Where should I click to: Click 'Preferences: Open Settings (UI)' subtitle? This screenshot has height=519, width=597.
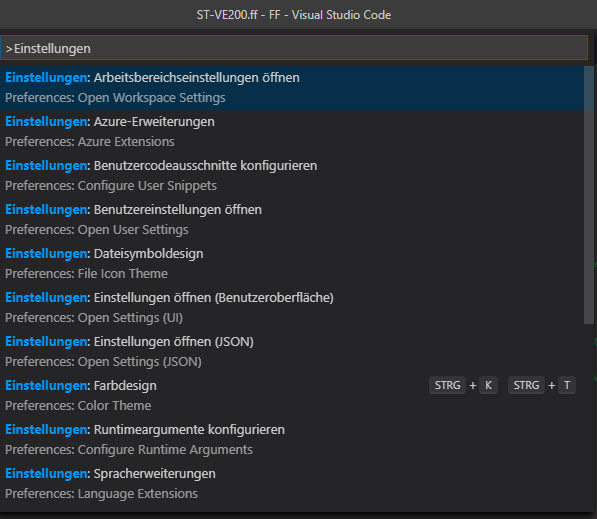pos(94,318)
